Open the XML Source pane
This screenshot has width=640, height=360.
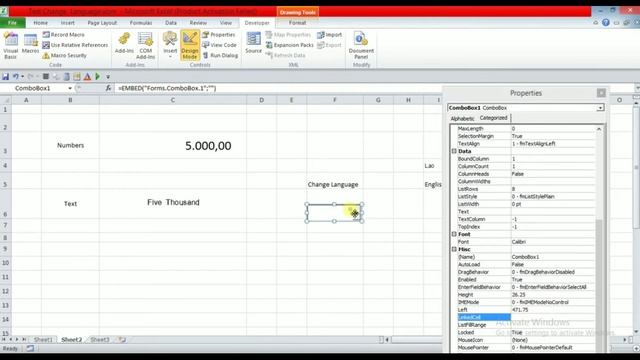(253, 43)
